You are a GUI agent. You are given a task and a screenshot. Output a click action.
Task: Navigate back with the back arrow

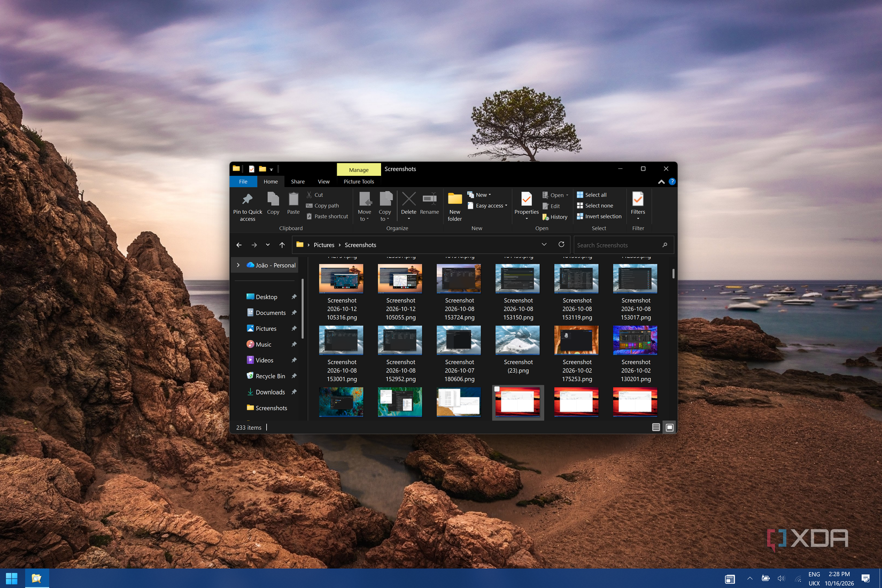[239, 245]
